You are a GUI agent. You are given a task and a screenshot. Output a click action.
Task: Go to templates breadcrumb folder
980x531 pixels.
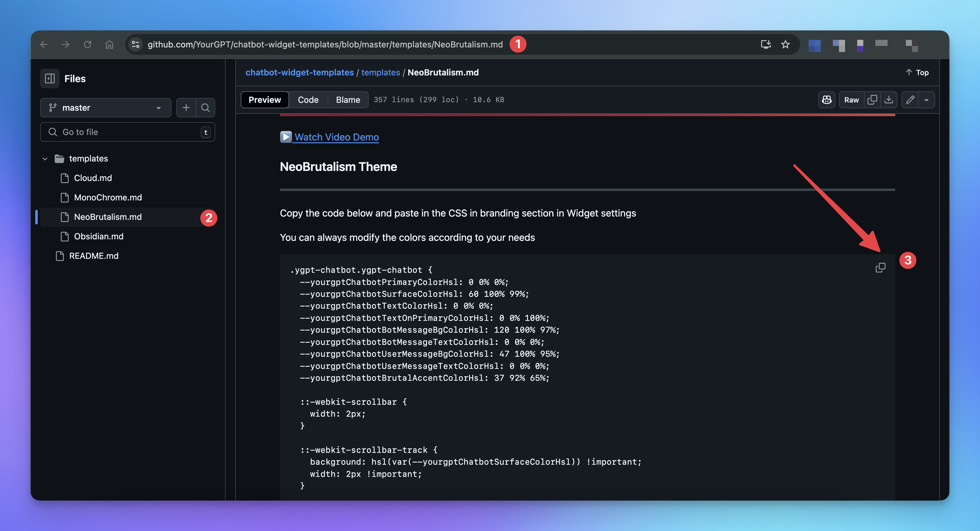[x=381, y=72]
